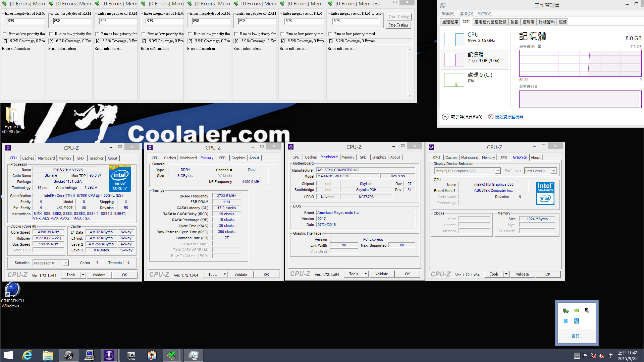Viewport: 644px width, 362px height.
Task: Click the NVIDIA icon in tray popup
Action: click(577, 310)
